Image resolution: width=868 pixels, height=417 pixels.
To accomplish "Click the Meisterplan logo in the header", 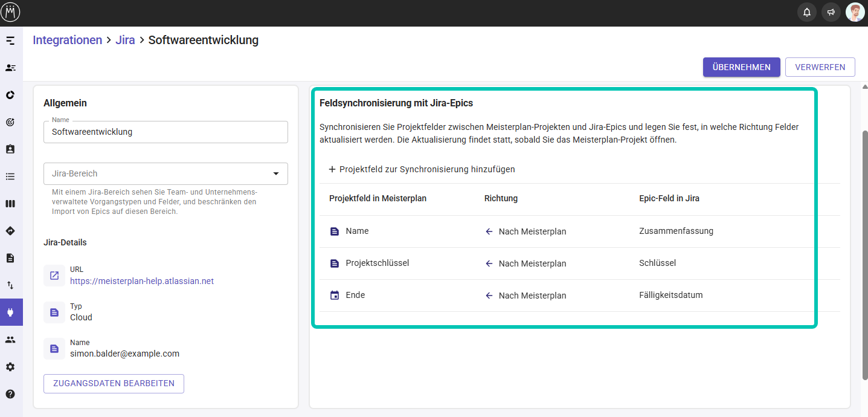I will point(11,11).
